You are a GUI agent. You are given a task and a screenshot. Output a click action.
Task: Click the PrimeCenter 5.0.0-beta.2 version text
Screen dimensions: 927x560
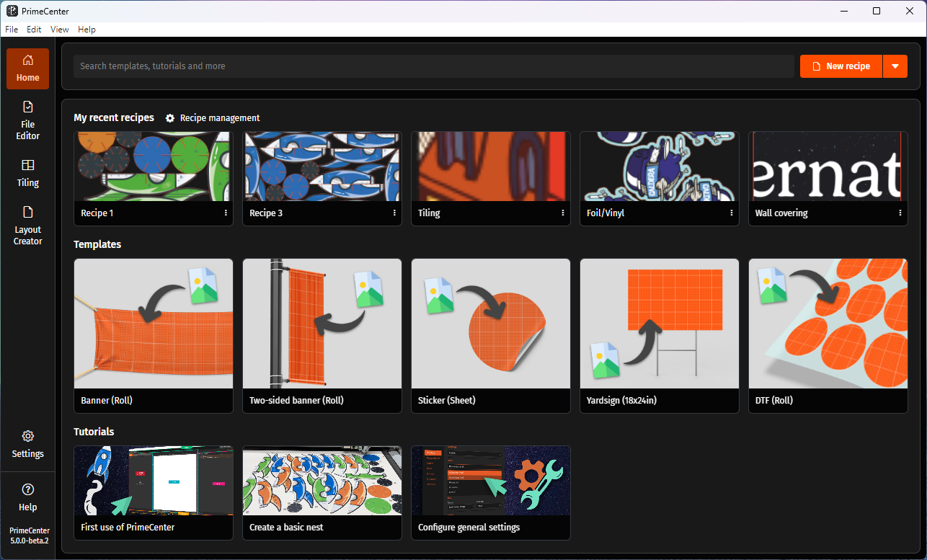(29, 535)
